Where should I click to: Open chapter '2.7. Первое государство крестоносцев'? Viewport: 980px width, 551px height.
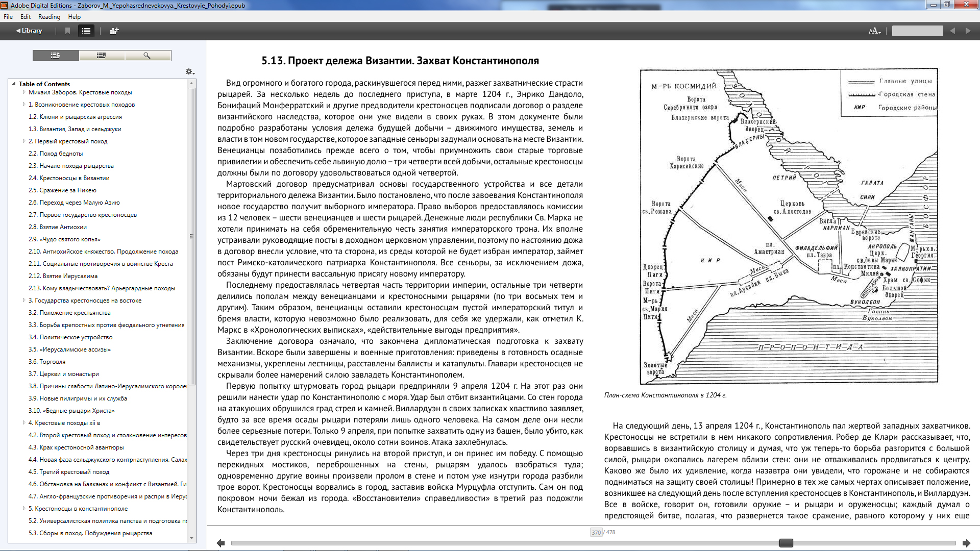(83, 215)
